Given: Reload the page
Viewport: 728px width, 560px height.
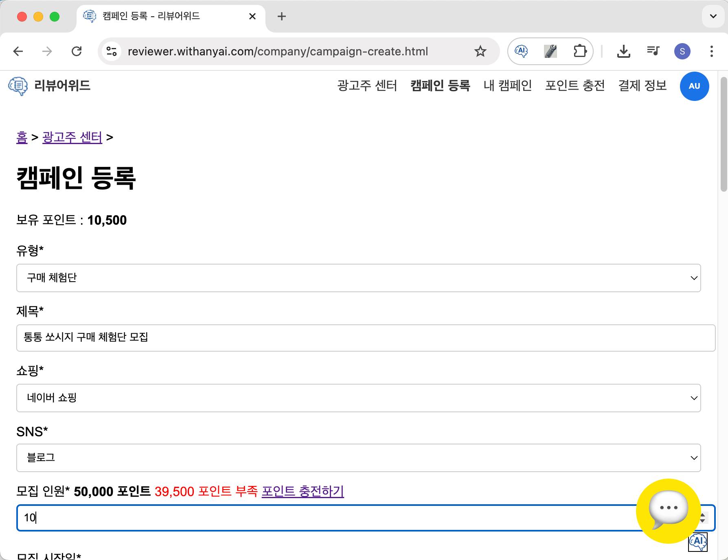Looking at the screenshot, I should (77, 51).
